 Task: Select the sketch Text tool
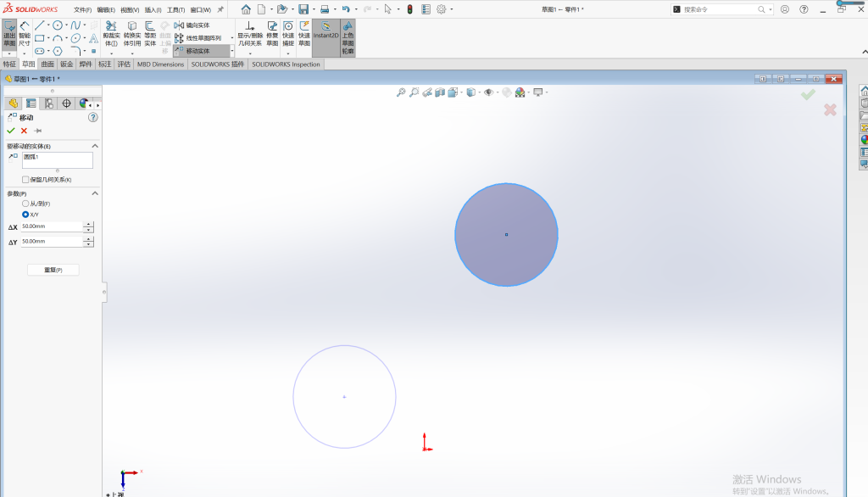(x=93, y=38)
